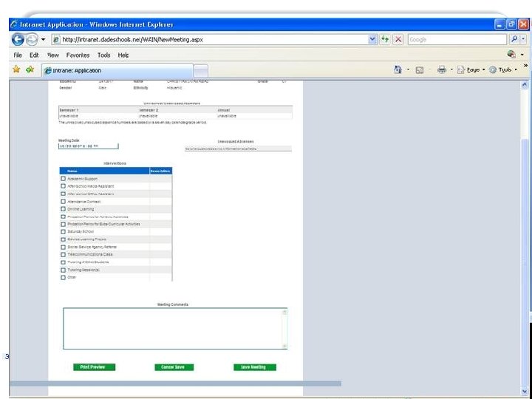Click the Internet Explorer logo in the title bar
532x399 pixels.
14,24
